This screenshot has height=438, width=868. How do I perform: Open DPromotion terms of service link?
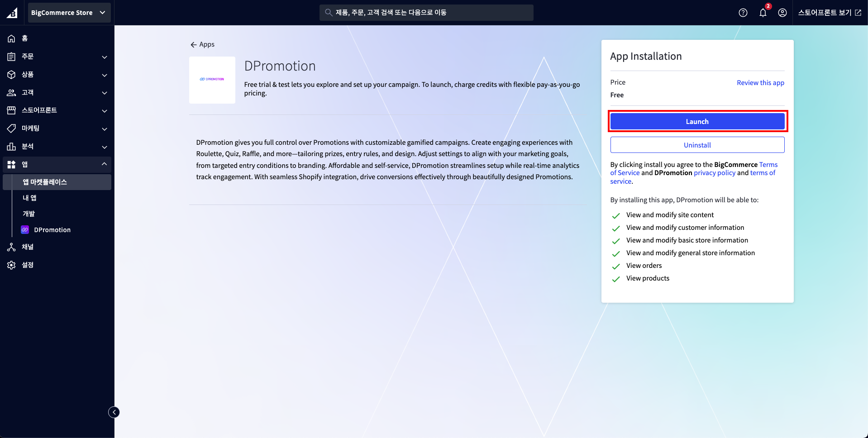pos(763,173)
